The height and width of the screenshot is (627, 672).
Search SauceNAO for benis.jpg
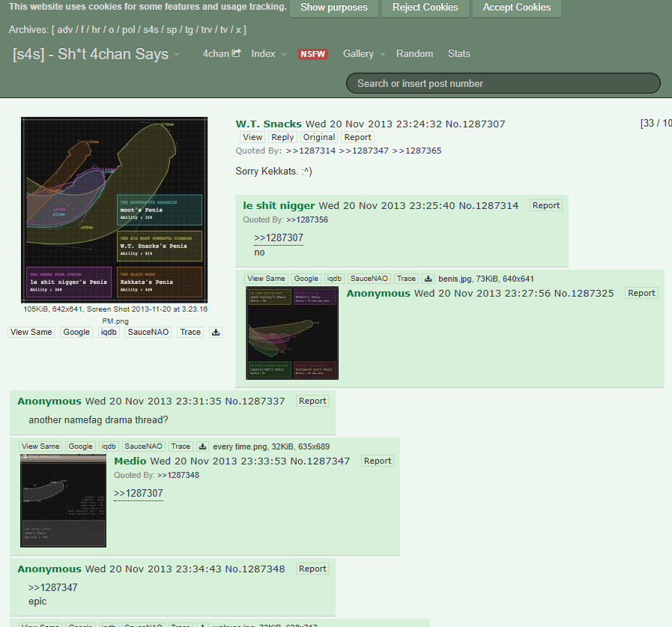(369, 279)
